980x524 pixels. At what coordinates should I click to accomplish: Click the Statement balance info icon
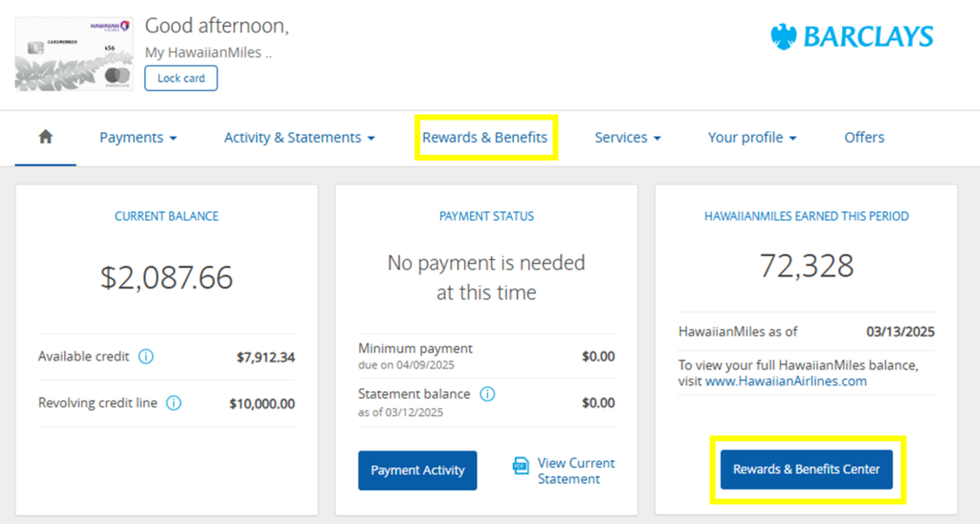coord(487,394)
